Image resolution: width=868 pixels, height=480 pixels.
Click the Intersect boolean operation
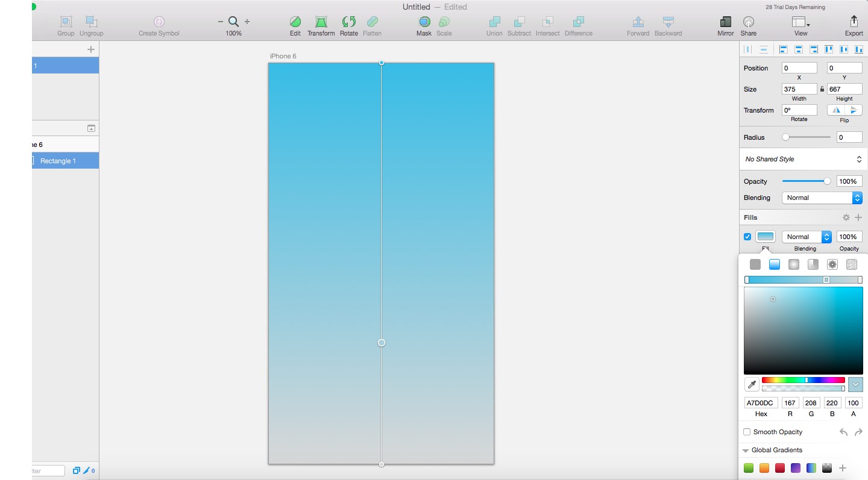[548, 22]
